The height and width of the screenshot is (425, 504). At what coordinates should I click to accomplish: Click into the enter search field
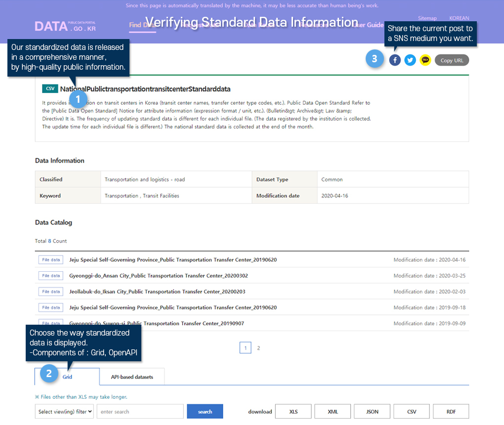(140, 412)
